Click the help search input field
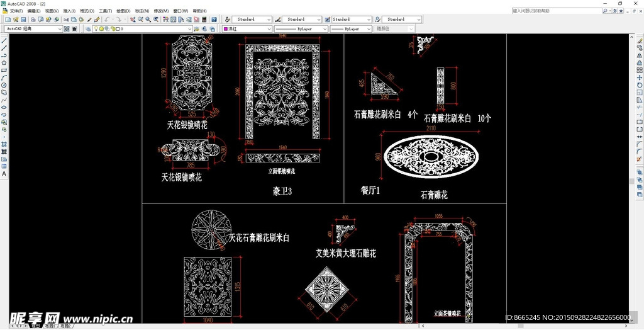The image size is (644, 330). tap(557, 11)
